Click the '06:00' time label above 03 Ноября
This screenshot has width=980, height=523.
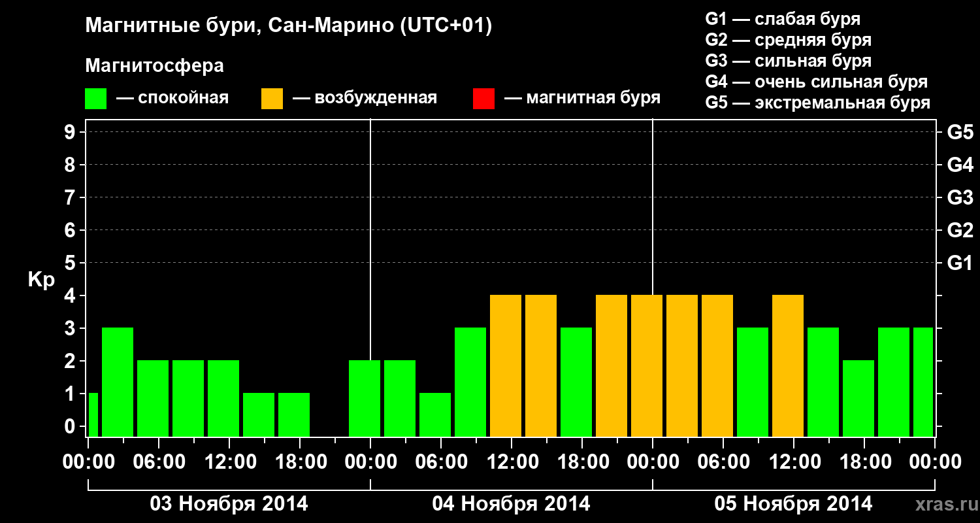point(159,462)
